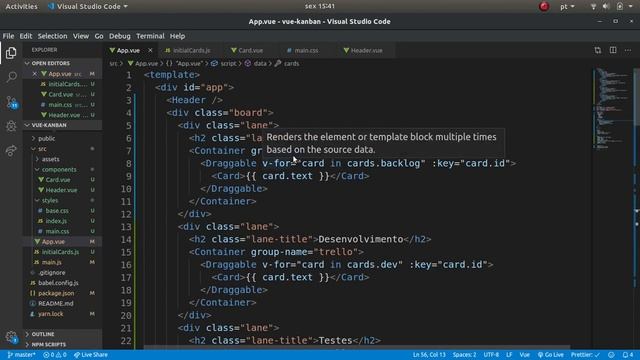Viewport: 640px width, 360px height.
Task: Open index.js in the file tree
Action: tap(62, 221)
